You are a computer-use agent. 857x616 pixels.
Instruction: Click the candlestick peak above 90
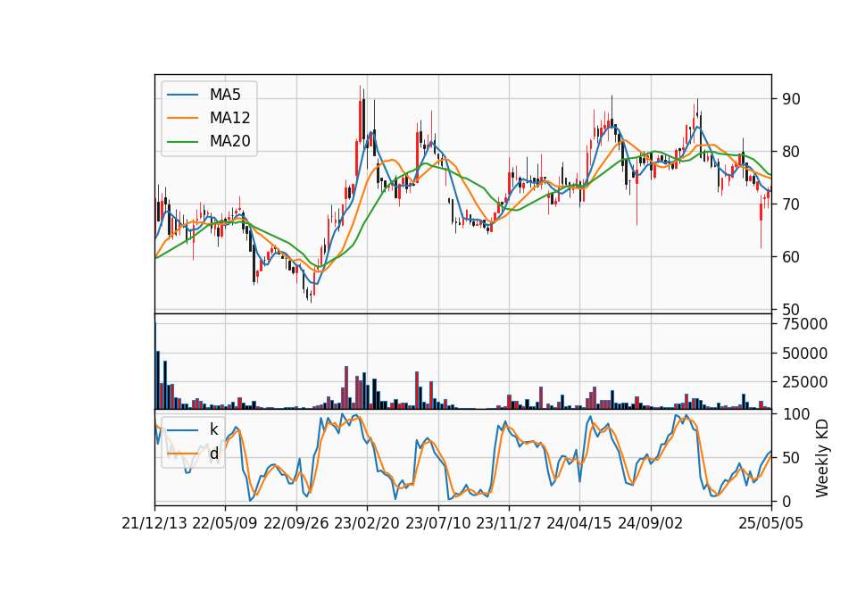pos(361,115)
